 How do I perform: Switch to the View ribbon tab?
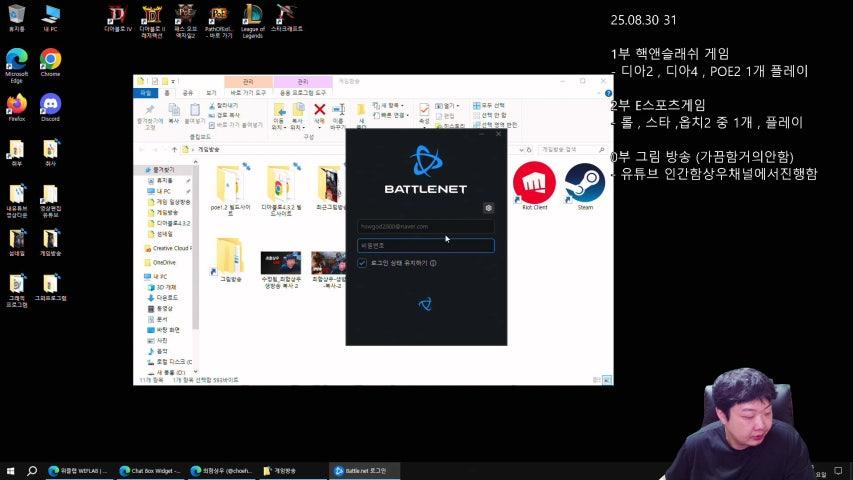tap(211, 93)
